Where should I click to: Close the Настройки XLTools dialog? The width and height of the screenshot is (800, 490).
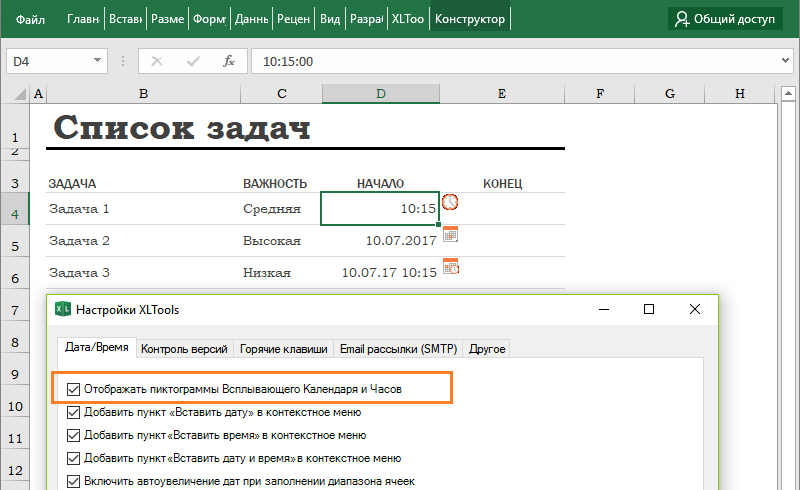coord(695,309)
